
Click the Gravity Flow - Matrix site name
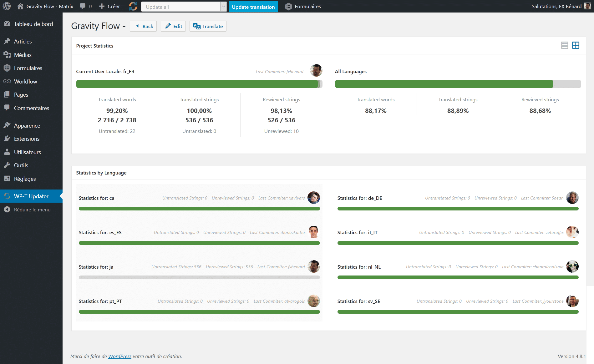pyautogui.click(x=50, y=6)
